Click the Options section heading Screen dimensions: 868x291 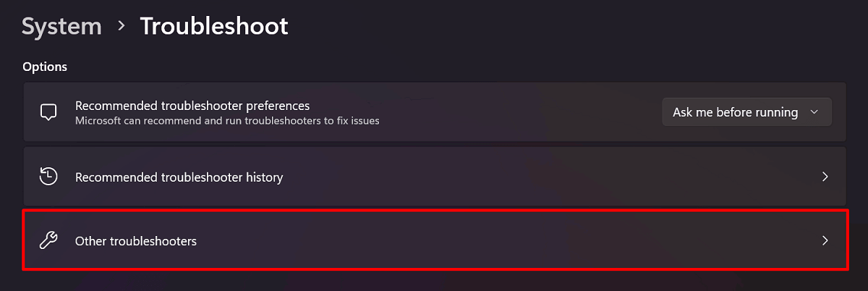point(45,67)
